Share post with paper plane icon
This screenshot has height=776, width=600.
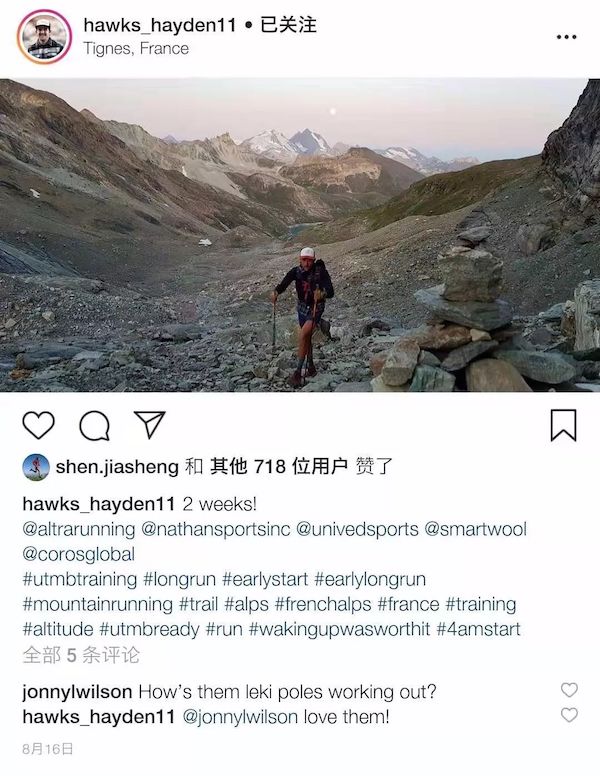pyautogui.click(x=150, y=424)
